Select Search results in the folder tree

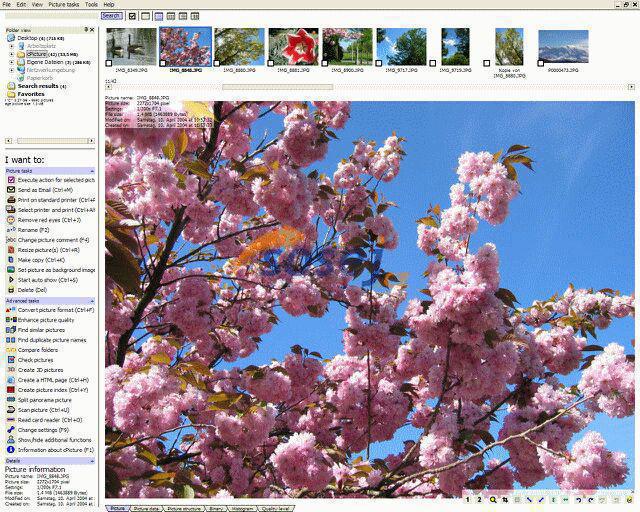(38, 86)
